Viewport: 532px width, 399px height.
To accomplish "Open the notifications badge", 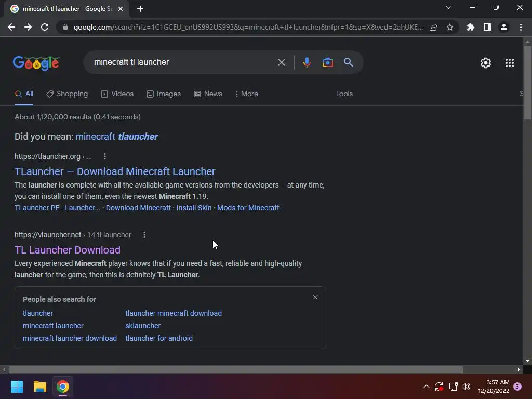I will click(517, 387).
